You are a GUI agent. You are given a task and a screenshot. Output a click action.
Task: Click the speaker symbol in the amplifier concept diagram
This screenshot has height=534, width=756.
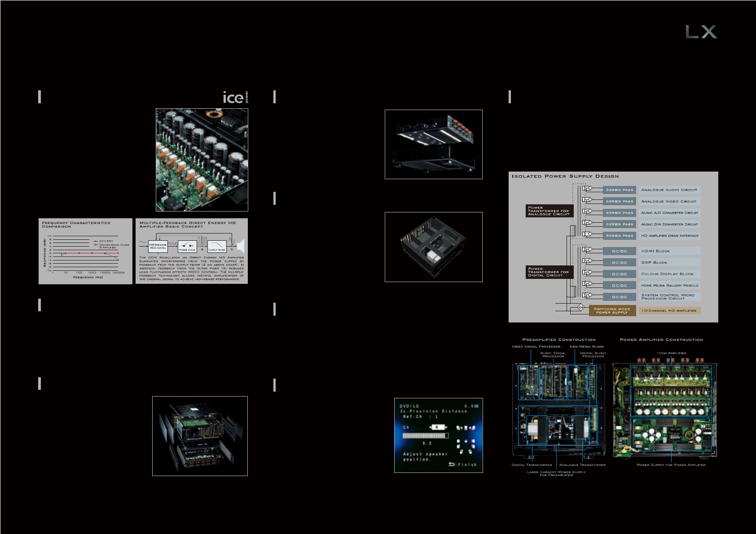(241, 246)
